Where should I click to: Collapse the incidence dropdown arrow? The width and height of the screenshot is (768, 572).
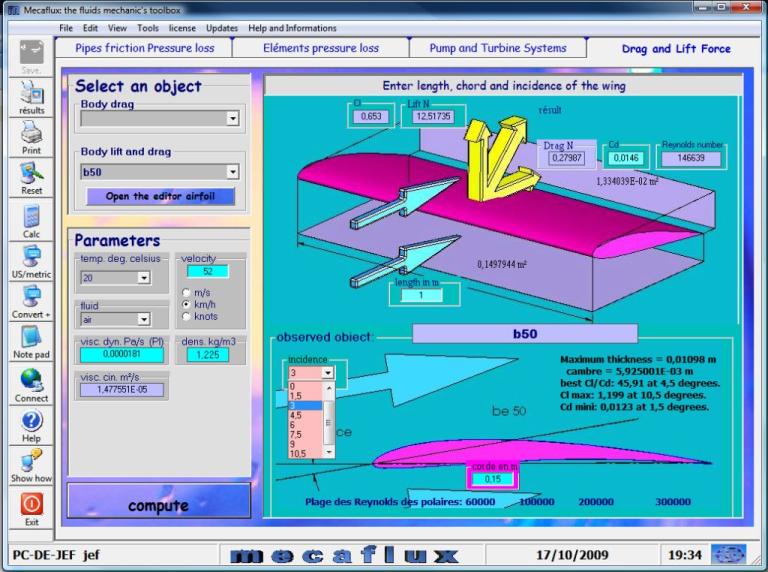[328, 373]
